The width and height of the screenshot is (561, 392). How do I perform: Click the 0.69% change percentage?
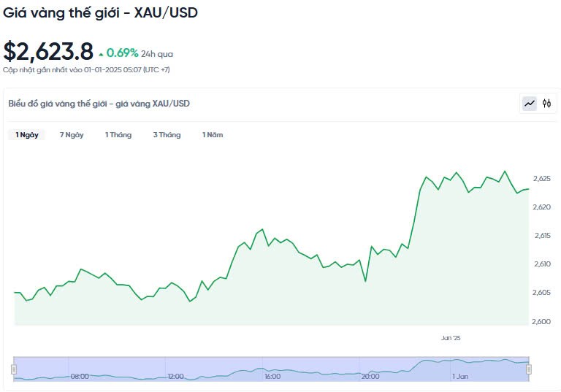pyautogui.click(x=122, y=53)
